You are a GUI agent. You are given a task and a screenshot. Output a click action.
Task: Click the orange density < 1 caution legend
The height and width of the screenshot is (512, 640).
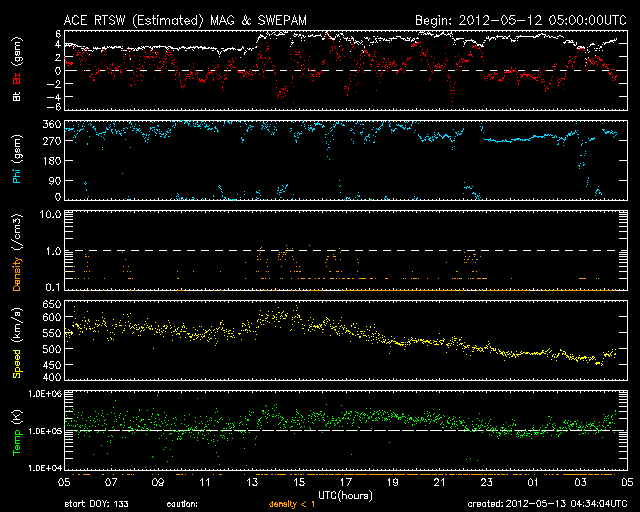[291, 504]
